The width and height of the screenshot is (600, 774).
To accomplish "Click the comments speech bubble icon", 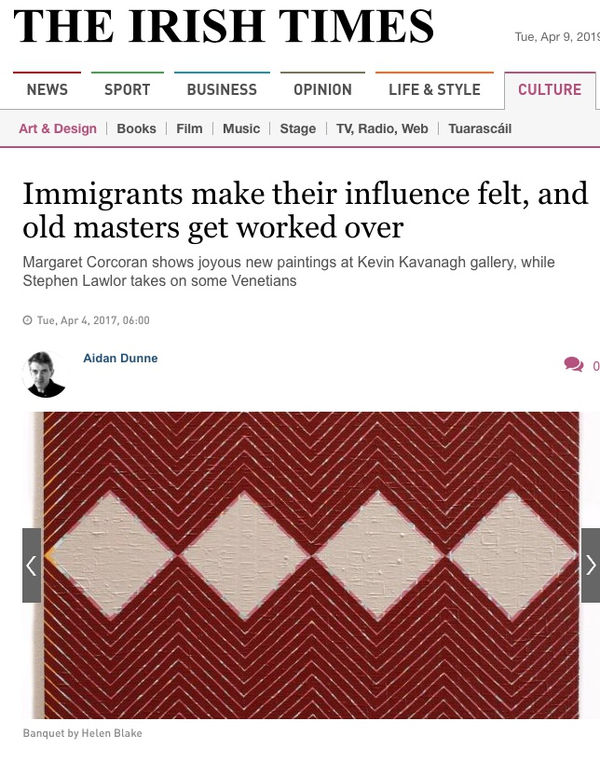I will click(x=574, y=364).
